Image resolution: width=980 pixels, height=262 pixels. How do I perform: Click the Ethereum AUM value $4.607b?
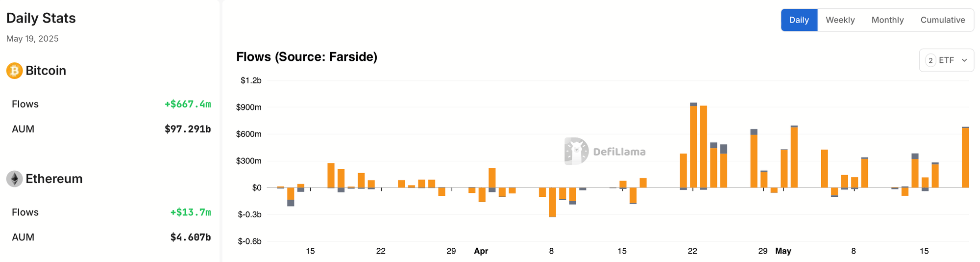coord(191,237)
